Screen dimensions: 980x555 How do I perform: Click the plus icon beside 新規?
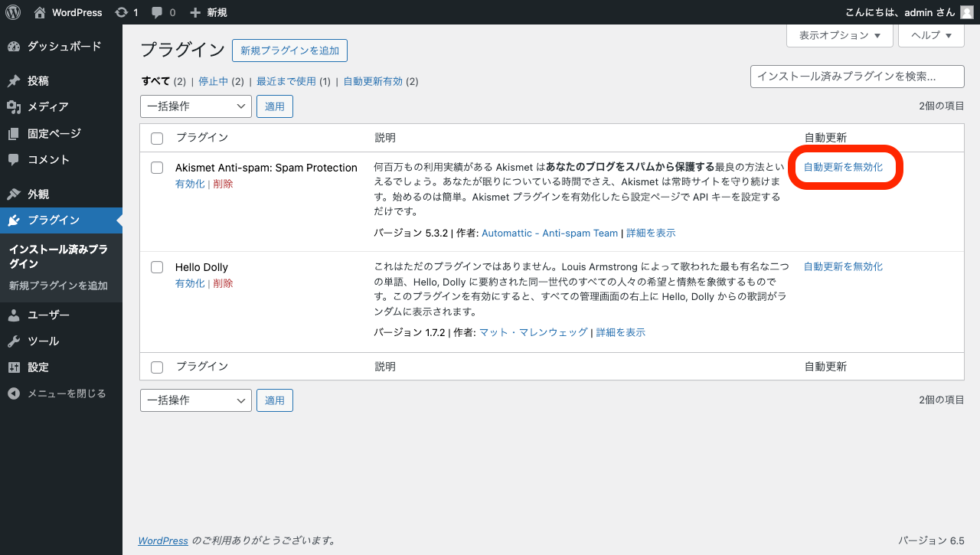(x=195, y=12)
